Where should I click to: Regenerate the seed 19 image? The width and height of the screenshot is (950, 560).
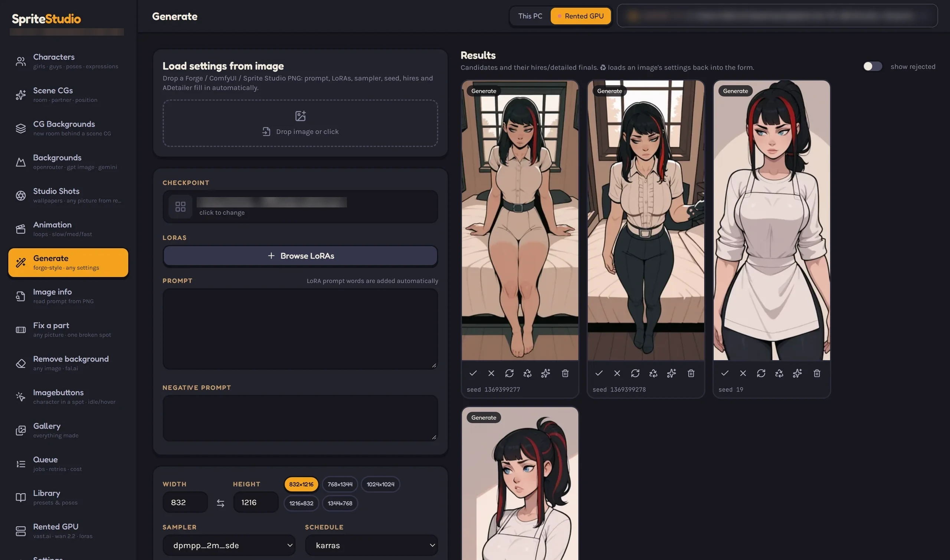click(761, 373)
